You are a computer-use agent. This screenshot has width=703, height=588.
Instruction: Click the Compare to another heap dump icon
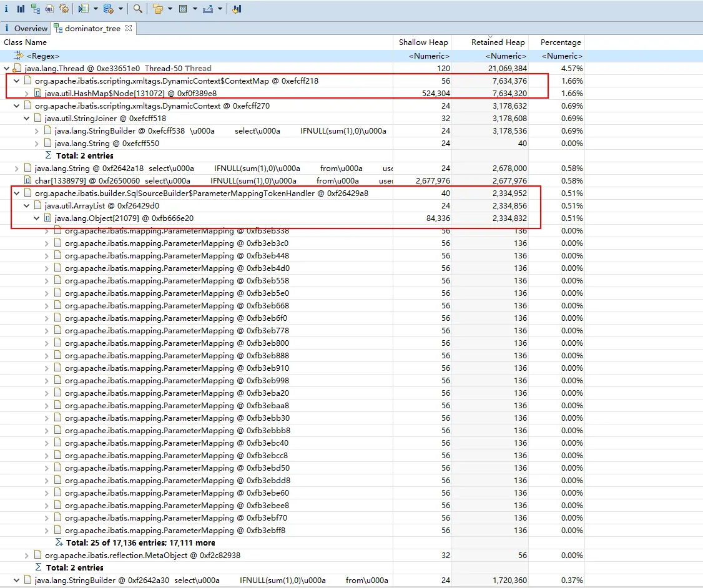click(237, 9)
